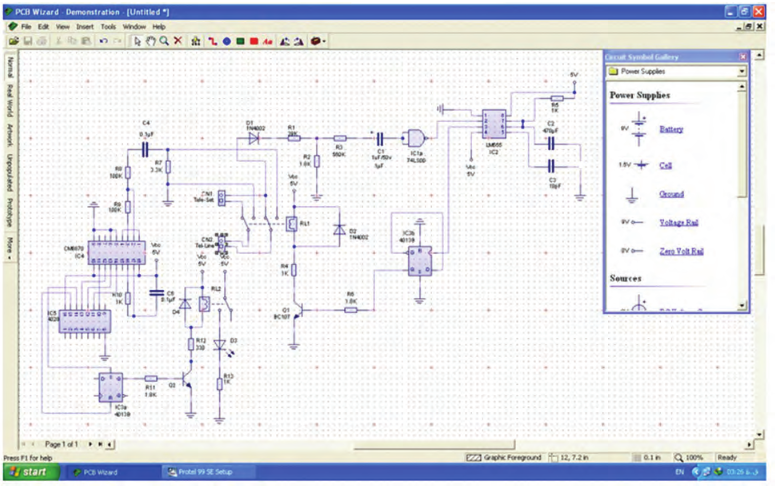Select the magnifier zoom tool
779x492 pixels.
pos(164,41)
